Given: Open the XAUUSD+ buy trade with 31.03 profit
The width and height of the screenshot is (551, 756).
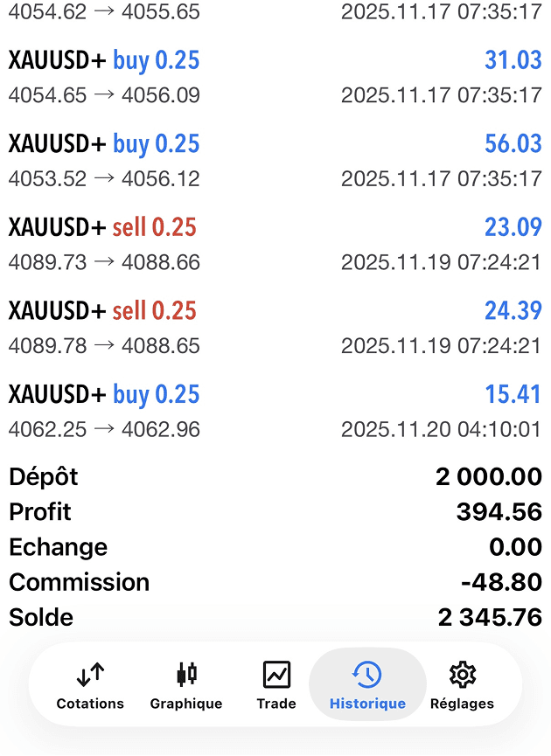Looking at the screenshot, I should [275, 77].
